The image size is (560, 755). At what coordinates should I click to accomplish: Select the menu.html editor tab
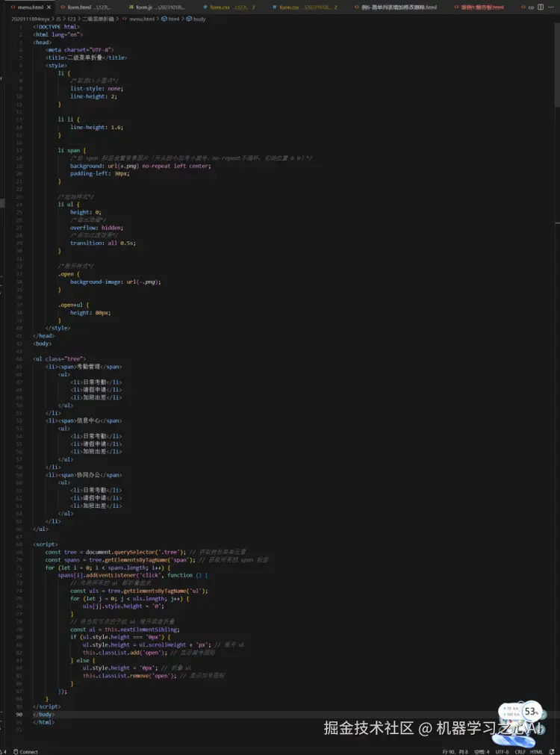click(x=30, y=7)
